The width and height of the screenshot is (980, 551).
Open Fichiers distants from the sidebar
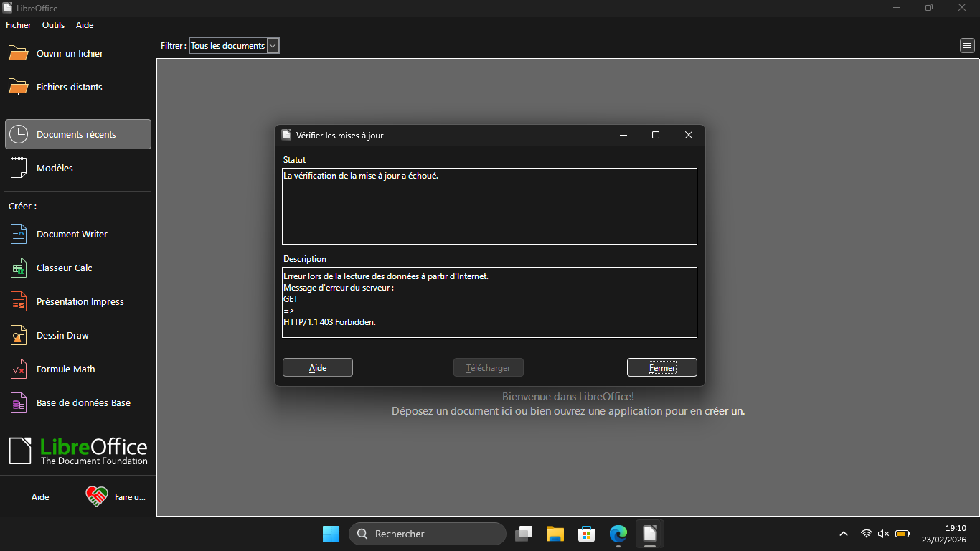(69, 87)
